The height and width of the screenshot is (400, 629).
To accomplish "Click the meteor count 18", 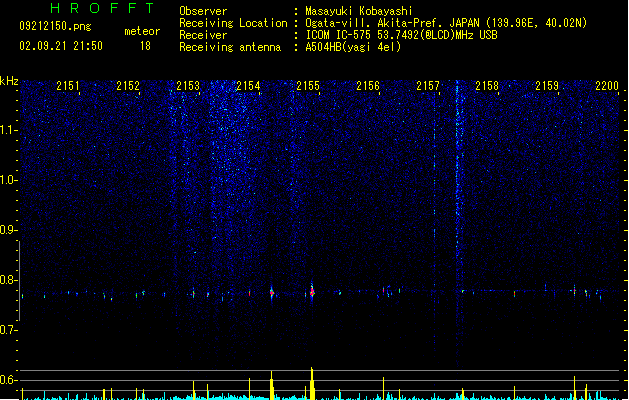I will (145, 46).
